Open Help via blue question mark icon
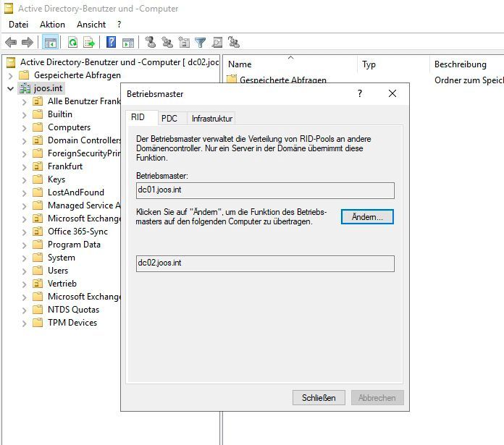This screenshot has width=504, height=445. (112, 42)
